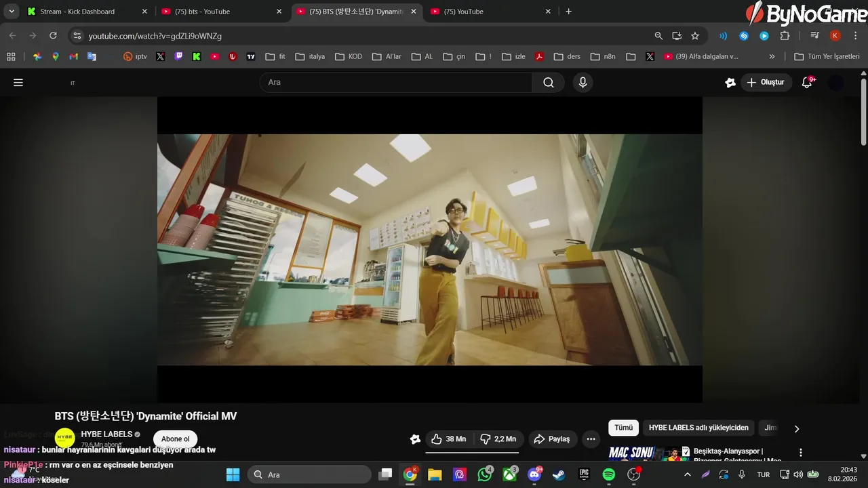The height and width of the screenshot is (488, 868).
Task: Open the 'fit' bookmarks folder
Action: [275, 57]
